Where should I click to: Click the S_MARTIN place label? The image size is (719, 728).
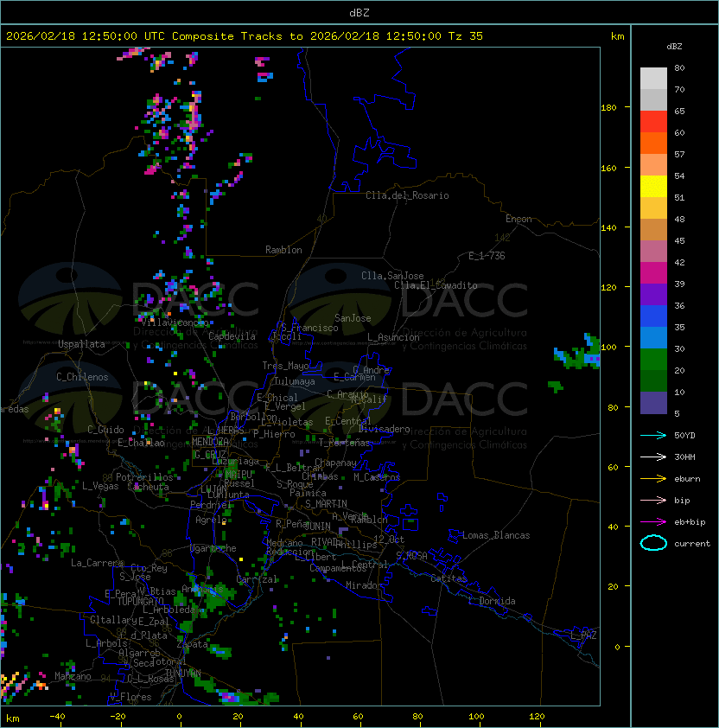point(326,504)
